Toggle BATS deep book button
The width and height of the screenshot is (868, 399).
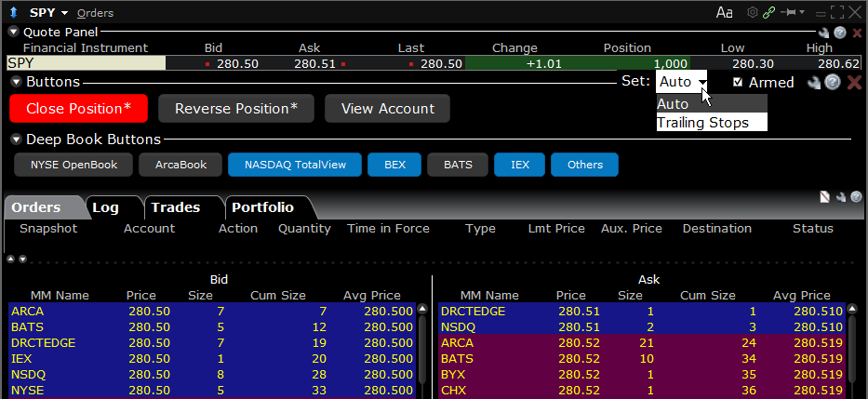point(458,165)
